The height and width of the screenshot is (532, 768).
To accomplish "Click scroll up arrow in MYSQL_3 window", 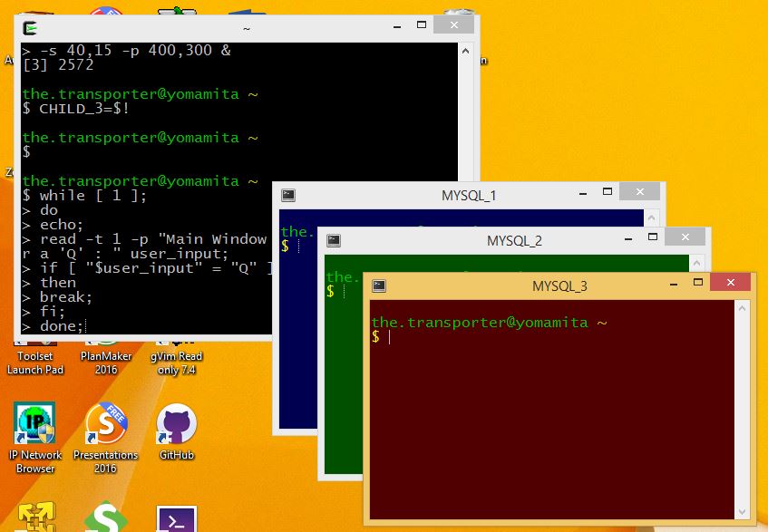I will click(742, 308).
